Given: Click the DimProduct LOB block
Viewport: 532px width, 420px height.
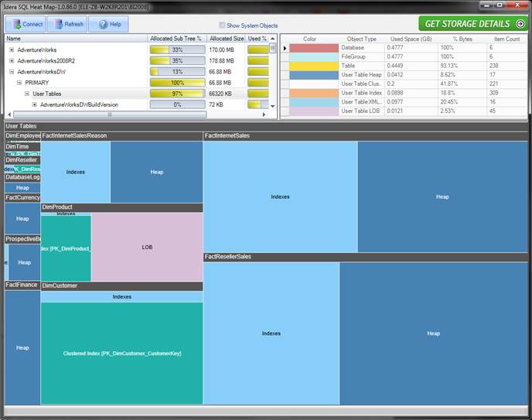Looking at the screenshot, I should (x=147, y=247).
